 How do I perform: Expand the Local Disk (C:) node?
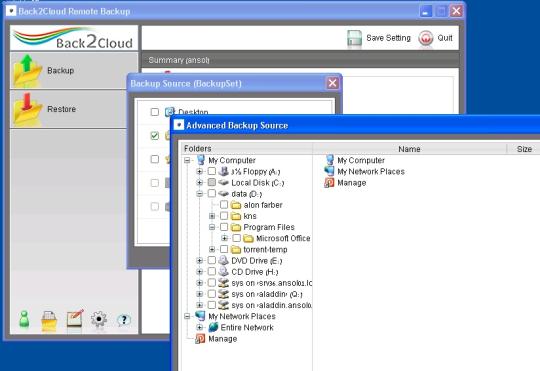(199, 183)
